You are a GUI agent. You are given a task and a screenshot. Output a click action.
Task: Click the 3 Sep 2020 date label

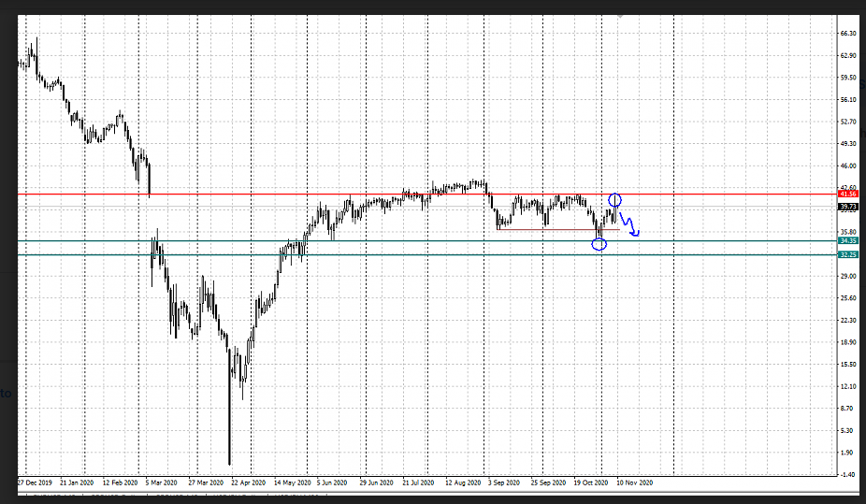(504, 482)
